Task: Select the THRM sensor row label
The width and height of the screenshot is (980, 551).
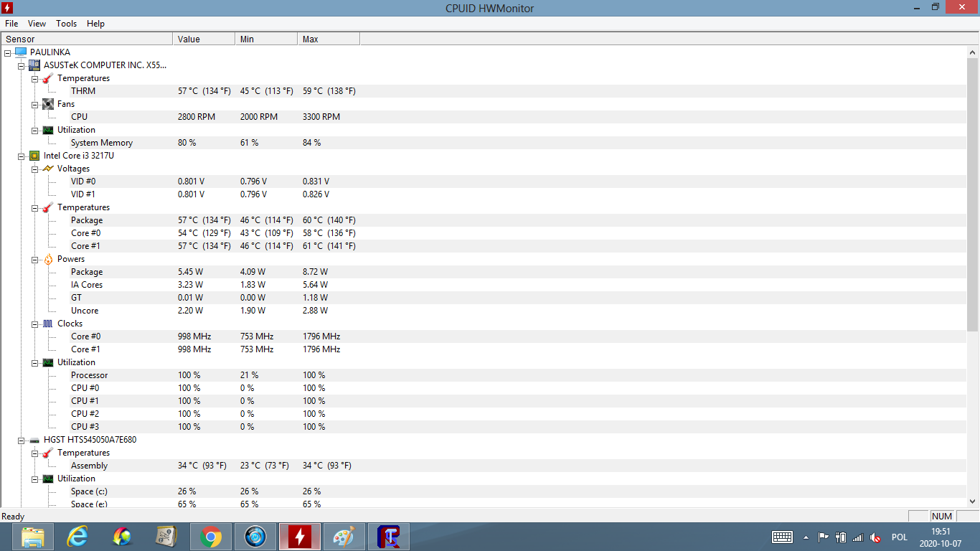Action: point(83,91)
